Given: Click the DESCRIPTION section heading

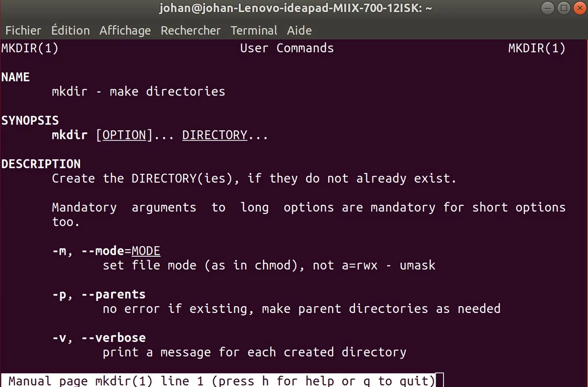Looking at the screenshot, I should [41, 164].
